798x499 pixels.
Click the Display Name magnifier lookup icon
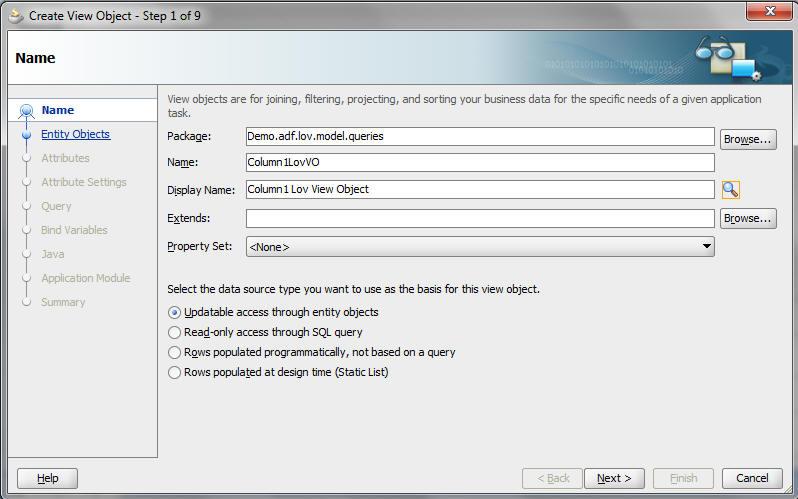(x=730, y=189)
